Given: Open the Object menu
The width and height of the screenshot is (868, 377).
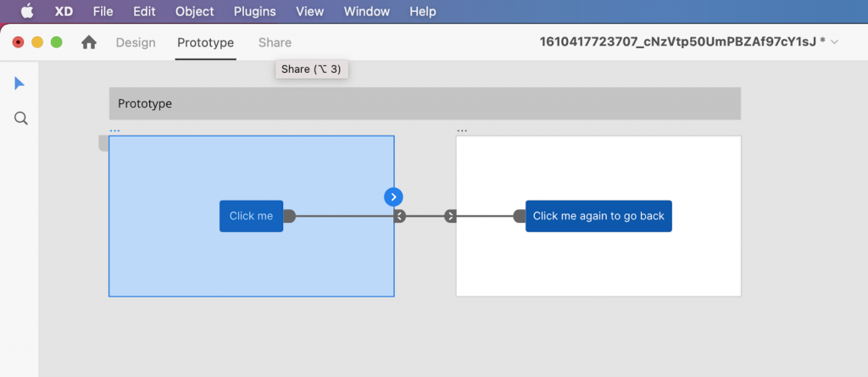Looking at the screenshot, I should pos(194,11).
